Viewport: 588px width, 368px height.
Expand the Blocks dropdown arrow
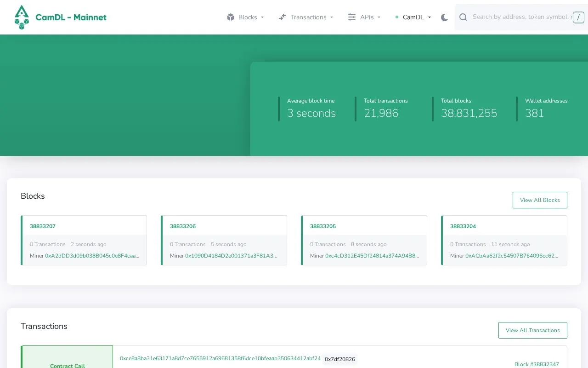pos(262,17)
